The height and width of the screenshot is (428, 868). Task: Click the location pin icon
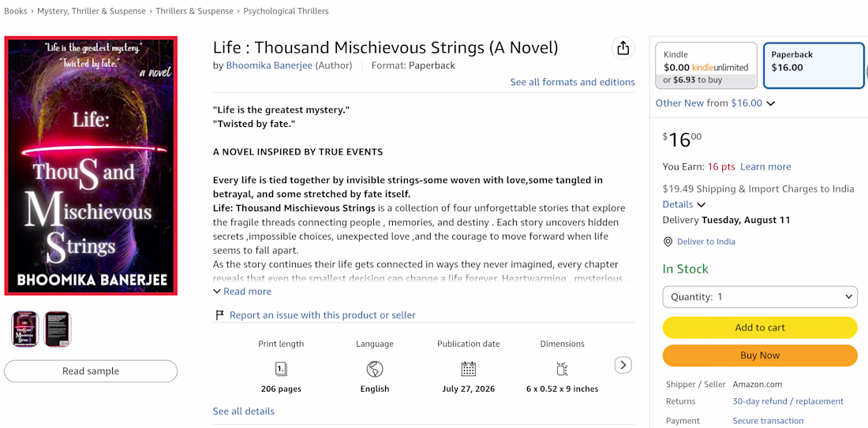(x=668, y=242)
